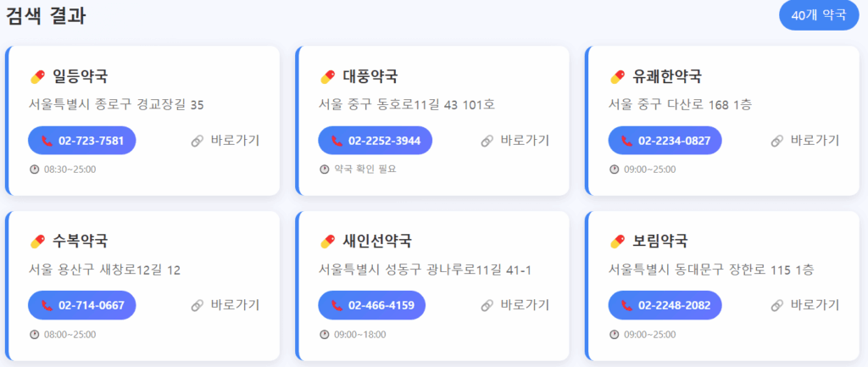The image size is (868, 367).
Task: Click the pill icon beside 일등약국
Action: click(36, 77)
